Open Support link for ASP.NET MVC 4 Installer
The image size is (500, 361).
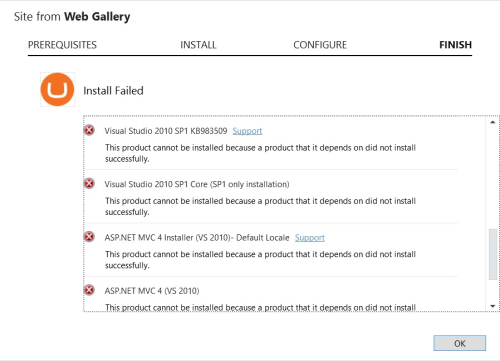click(x=310, y=238)
